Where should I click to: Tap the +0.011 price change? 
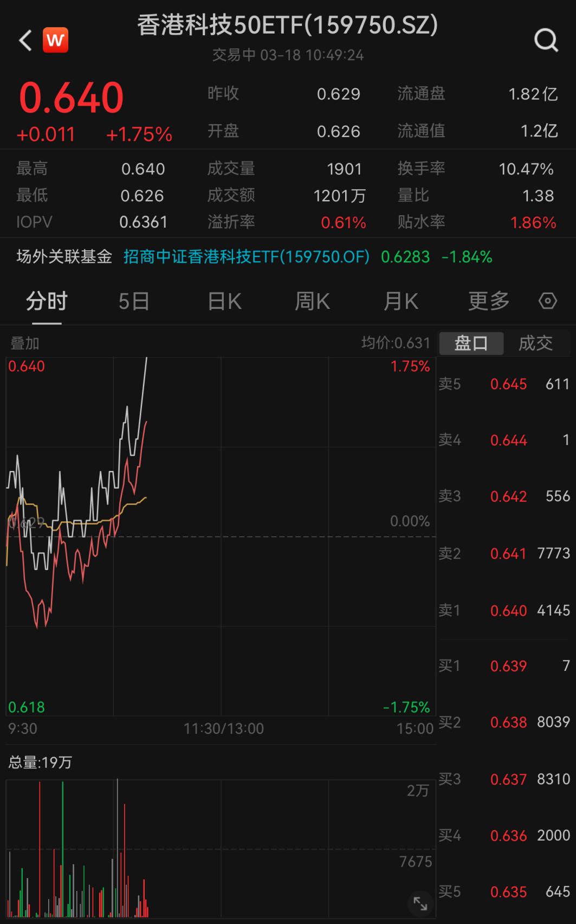coord(46,134)
